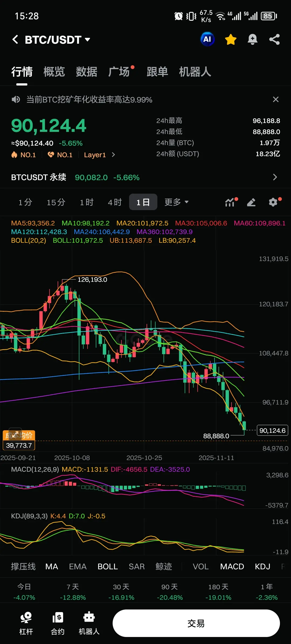291x644 pixels.
Task: Share this chart via share icon
Action: [x=274, y=39]
